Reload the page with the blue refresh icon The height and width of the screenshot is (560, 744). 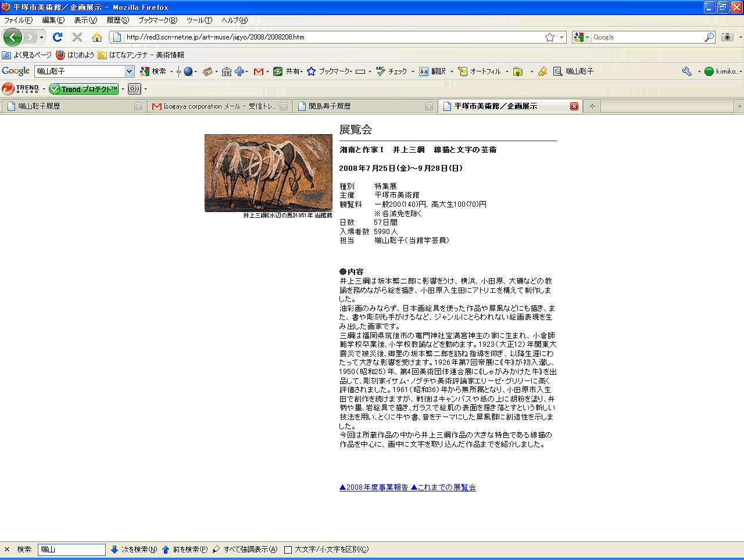[57, 37]
